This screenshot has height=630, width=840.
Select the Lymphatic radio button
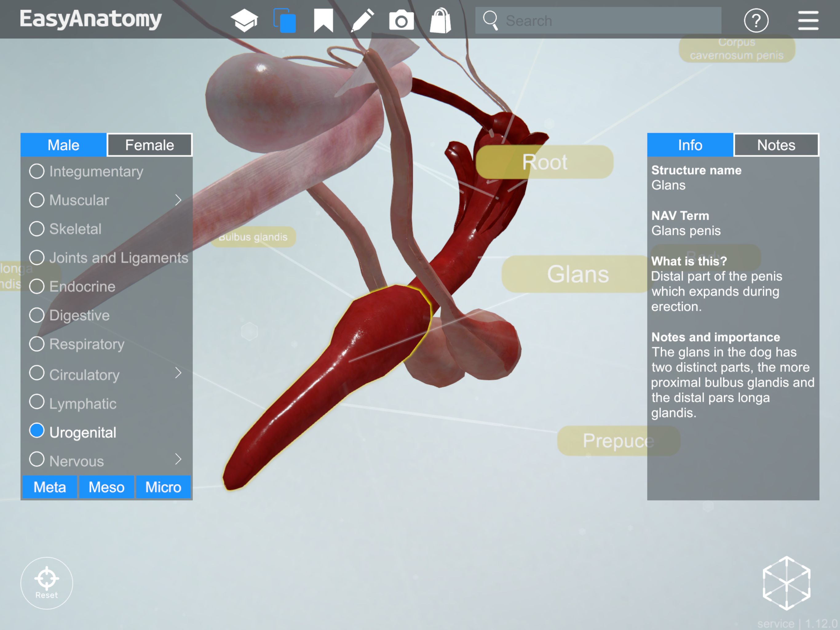37,402
